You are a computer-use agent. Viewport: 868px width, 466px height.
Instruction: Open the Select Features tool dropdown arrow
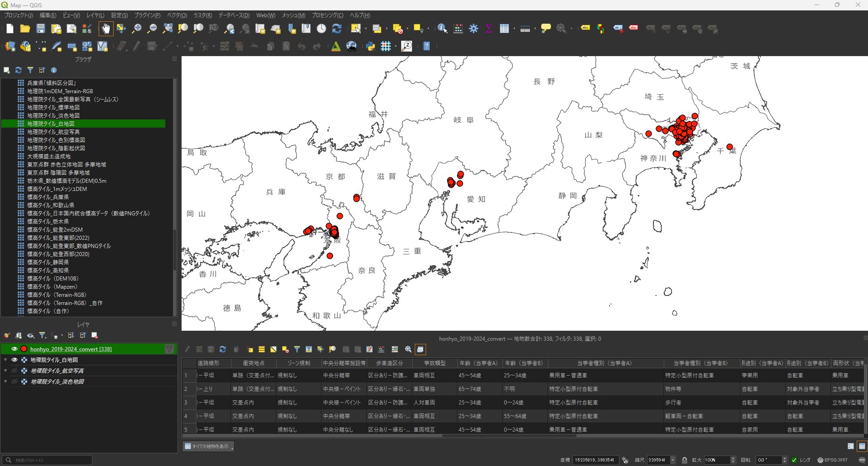[366, 29]
